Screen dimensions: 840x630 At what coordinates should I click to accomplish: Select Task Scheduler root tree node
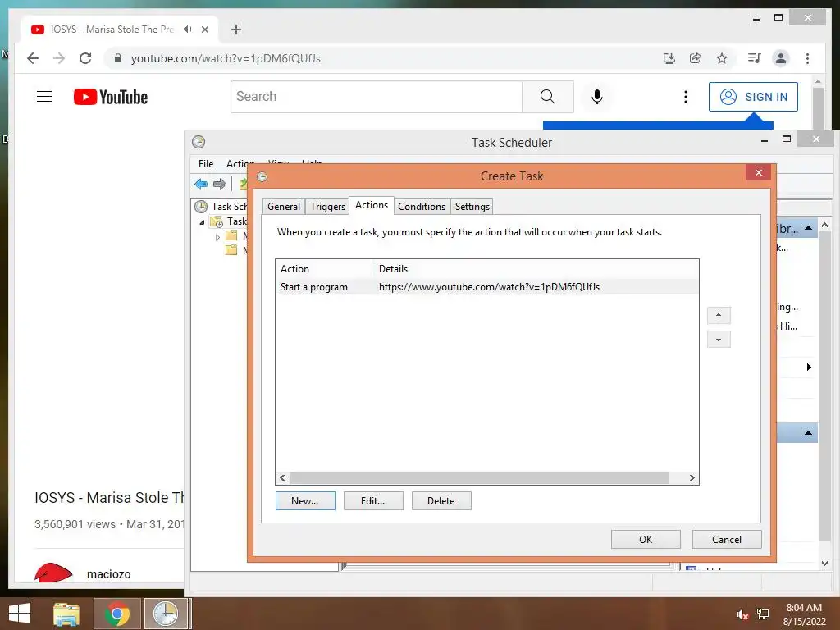[x=221, y=207]
